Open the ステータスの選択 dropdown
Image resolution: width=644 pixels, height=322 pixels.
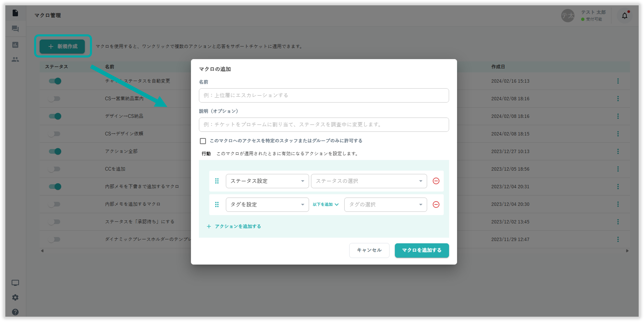369,181
